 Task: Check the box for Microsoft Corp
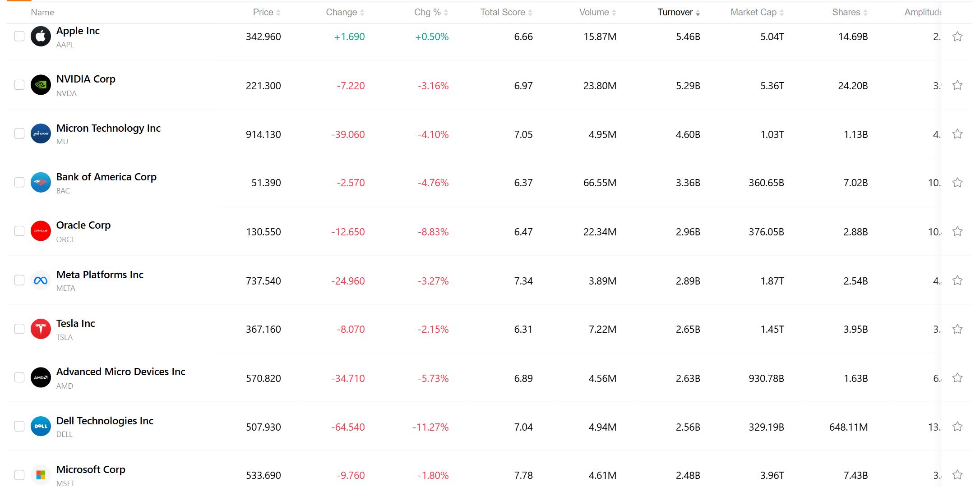(19, 475)
